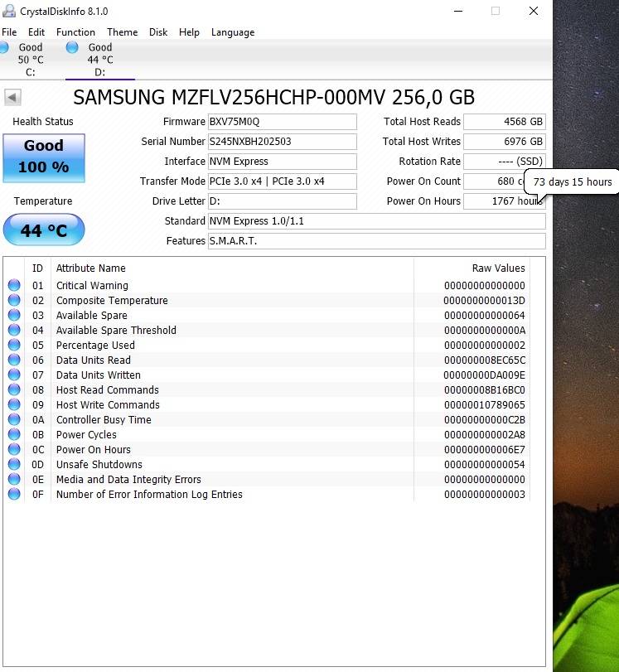This screenshot has width=619, height=672.
Task: Click status icon for attribute 0C Power On Hours
Action: (14, 449)
